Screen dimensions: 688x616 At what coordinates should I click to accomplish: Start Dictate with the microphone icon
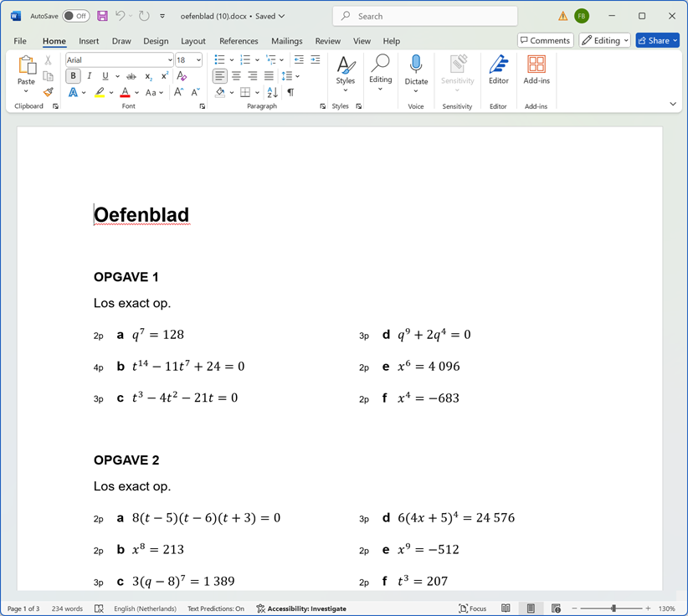point(416,64)
